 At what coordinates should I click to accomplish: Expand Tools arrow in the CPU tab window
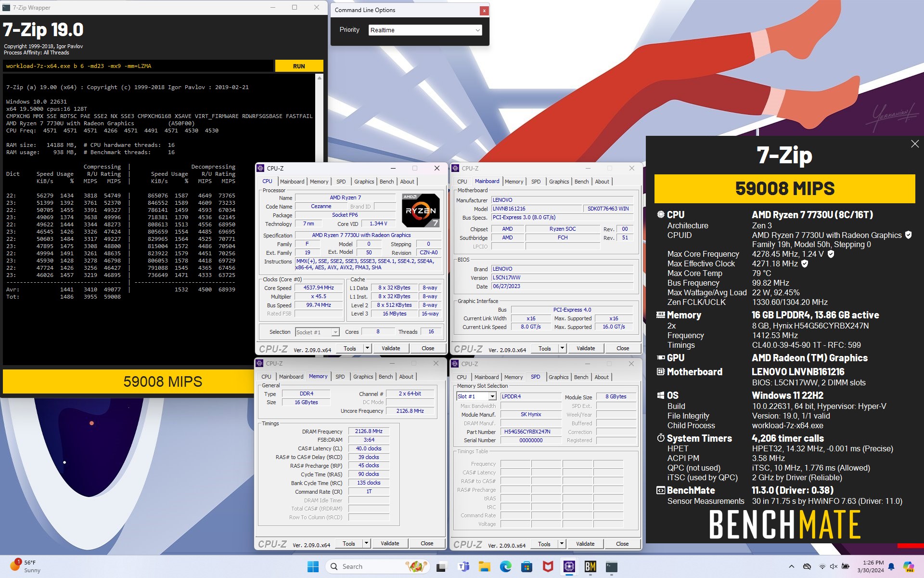pyautogui.click(x=367, y=348)
